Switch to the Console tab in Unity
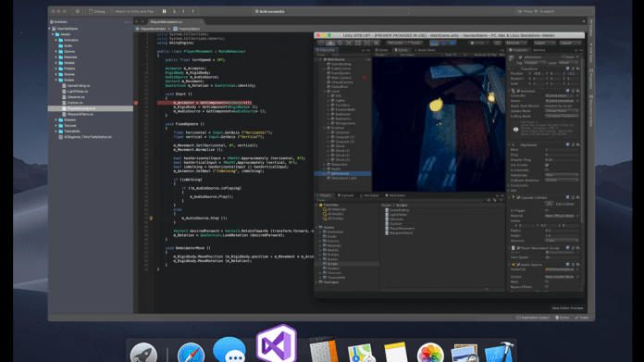Screen dimensions: 644x362 pyautogui.click(x=346, y=195)
